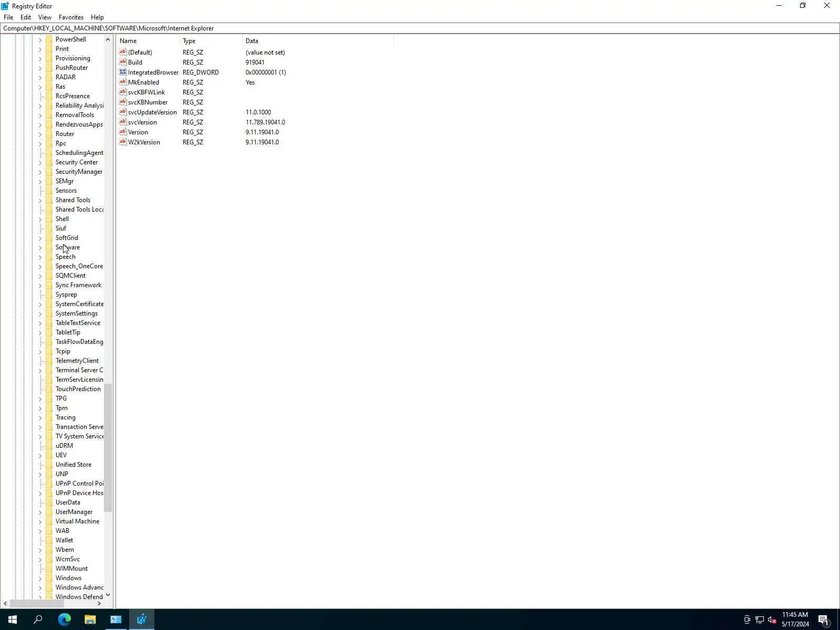The width and height of the screenshot is (840, 630).
Task: Select the Version value name
Action: pyautogui.click(x=138, y=132)
